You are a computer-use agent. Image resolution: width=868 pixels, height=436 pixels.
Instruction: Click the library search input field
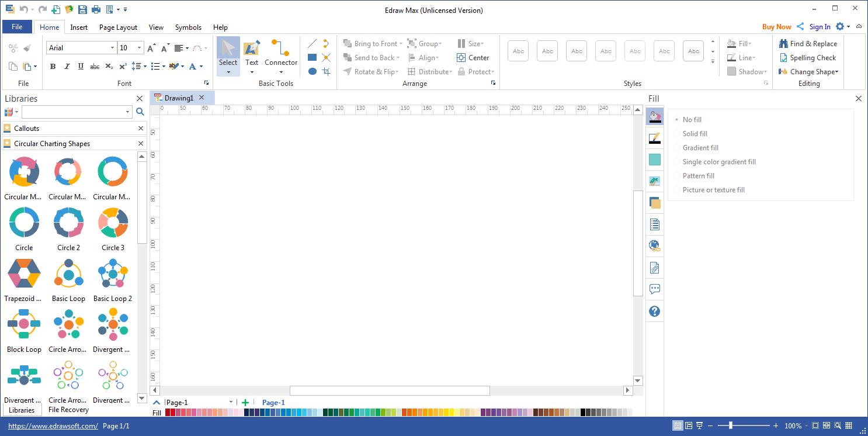click(73, 112)
